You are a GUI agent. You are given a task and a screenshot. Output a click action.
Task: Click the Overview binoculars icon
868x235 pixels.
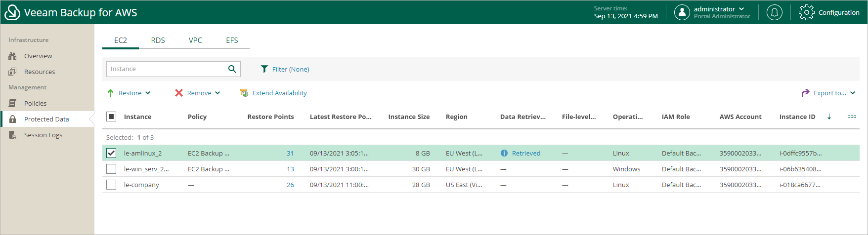pos(13,56)
